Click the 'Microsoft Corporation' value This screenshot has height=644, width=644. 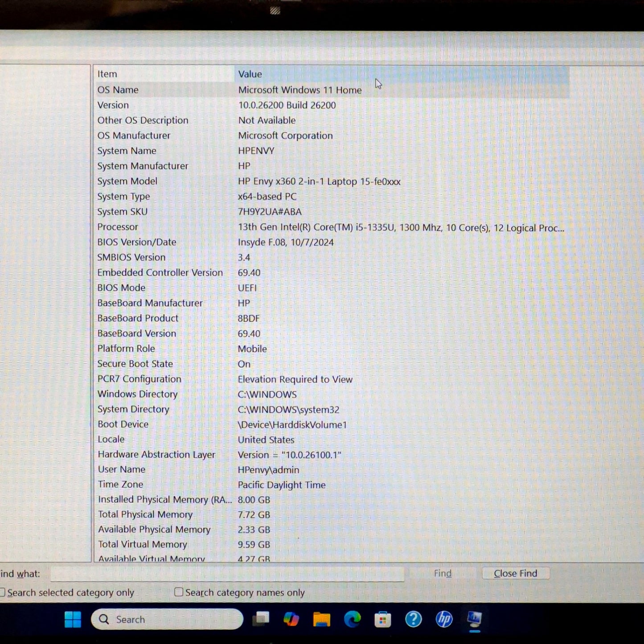(x=285, y=135)
